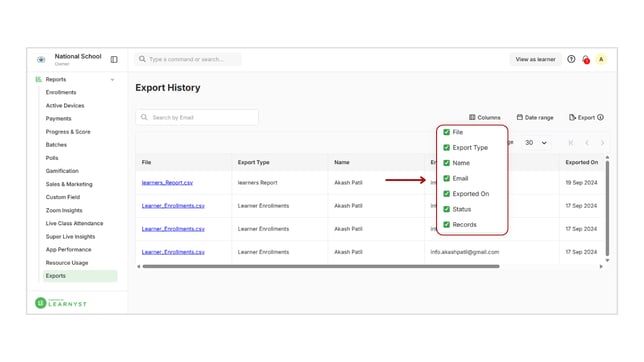
Task: Select Exports in sidebar
Action: tap(80, 276)
